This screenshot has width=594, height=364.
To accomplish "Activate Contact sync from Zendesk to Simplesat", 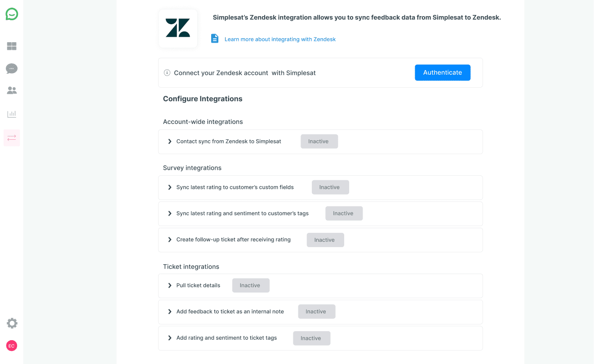I will coord(319,141).
